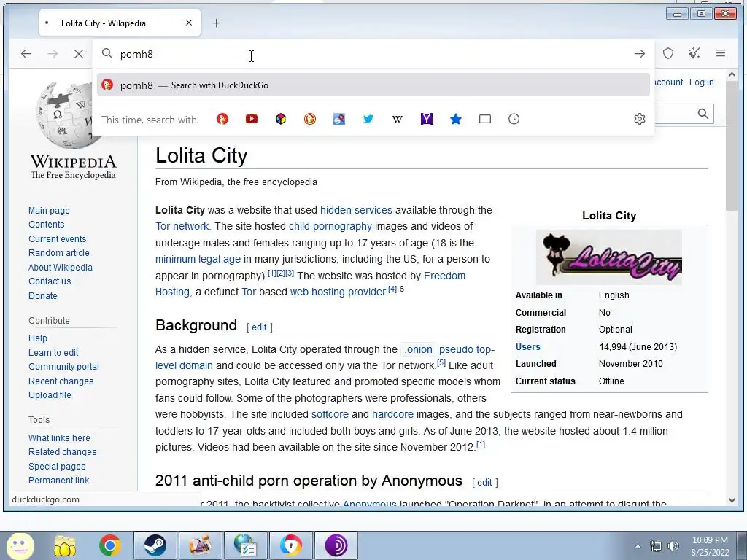Search this time with YouTube
The image size is (747, 560).
click(x=252, y=119)
